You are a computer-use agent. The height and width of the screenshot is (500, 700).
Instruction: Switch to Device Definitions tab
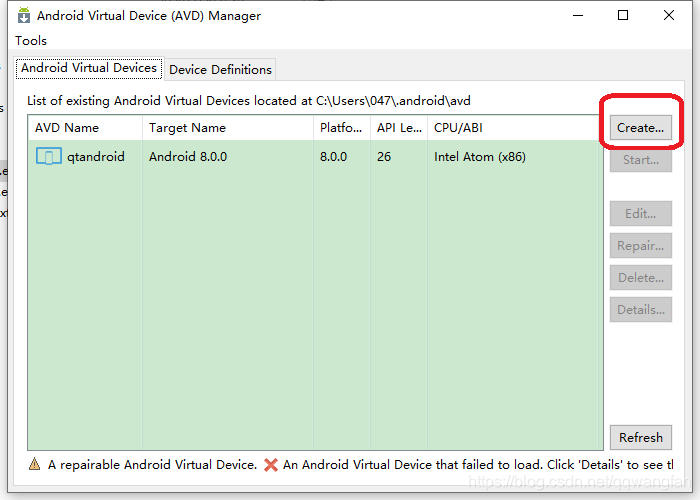(x=220, y=70)
